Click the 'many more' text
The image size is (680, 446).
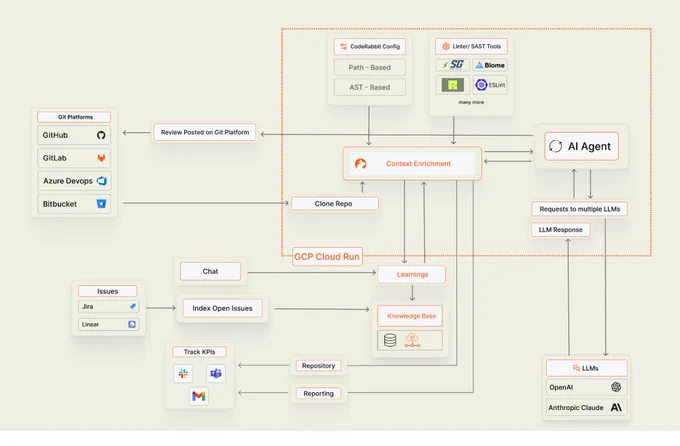coord(471,102)
